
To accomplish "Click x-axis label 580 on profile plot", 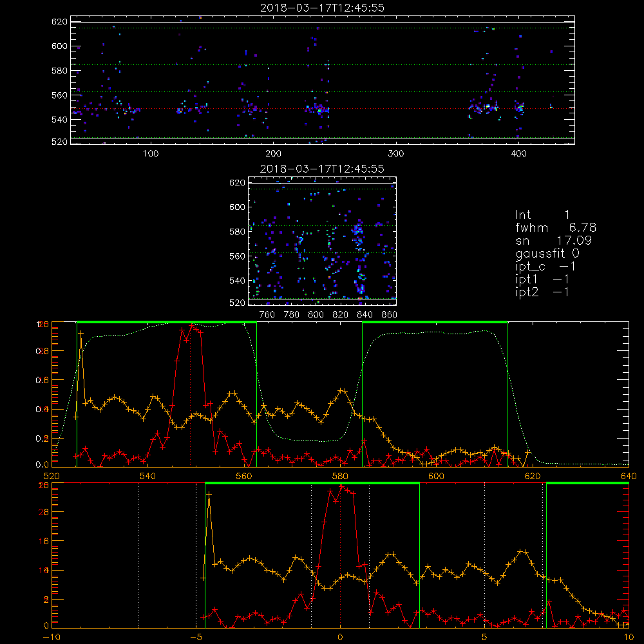I will (340, 476).
